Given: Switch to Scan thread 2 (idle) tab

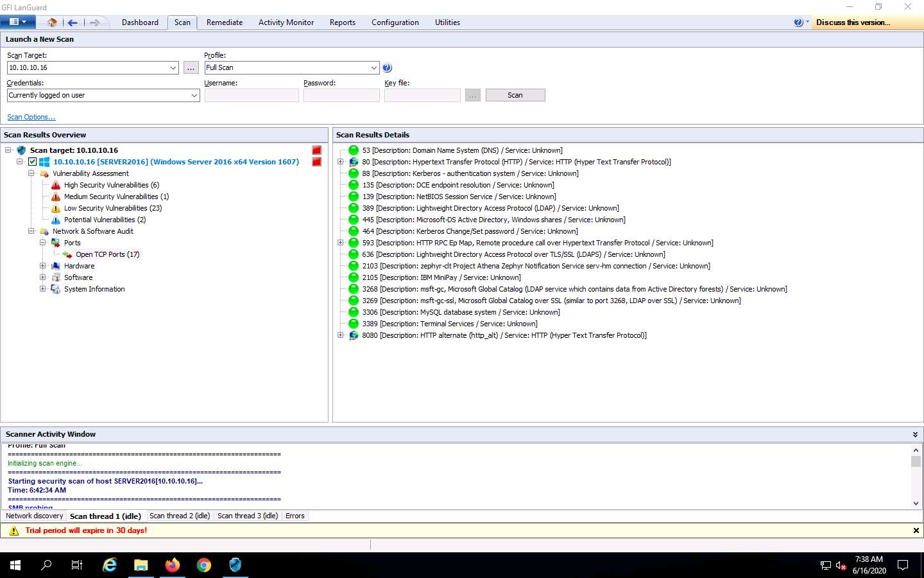Looking at the screenshot, I should pyautogui.click(x=180, y=516).
